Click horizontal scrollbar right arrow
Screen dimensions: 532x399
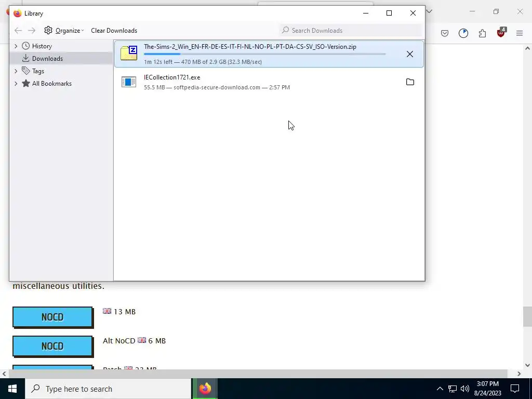coord(519,374)
